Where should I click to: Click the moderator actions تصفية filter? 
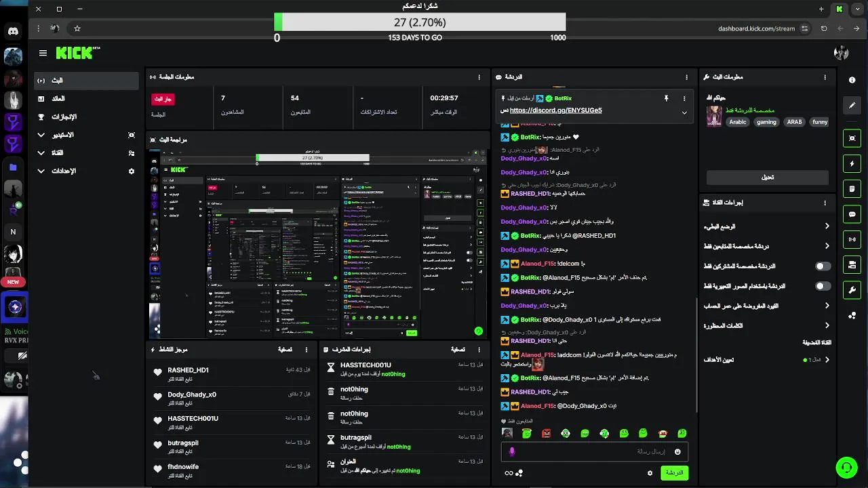pyautogui.click(x=458, y=350)
